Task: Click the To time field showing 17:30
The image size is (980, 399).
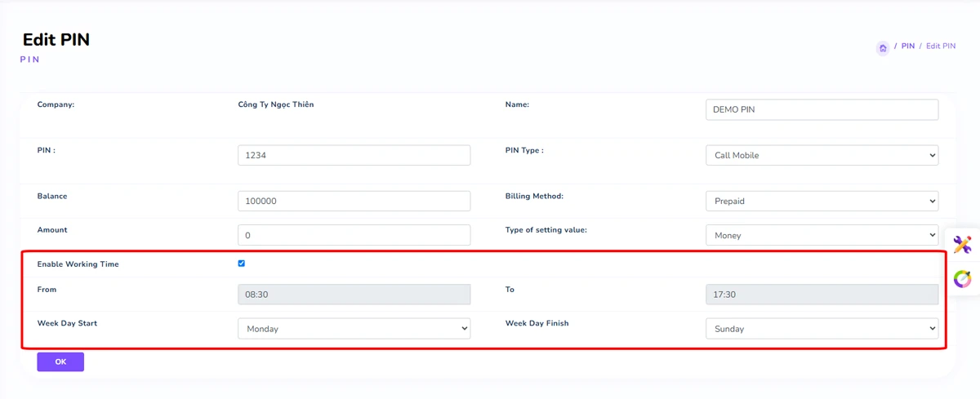Action: point(821,295)
